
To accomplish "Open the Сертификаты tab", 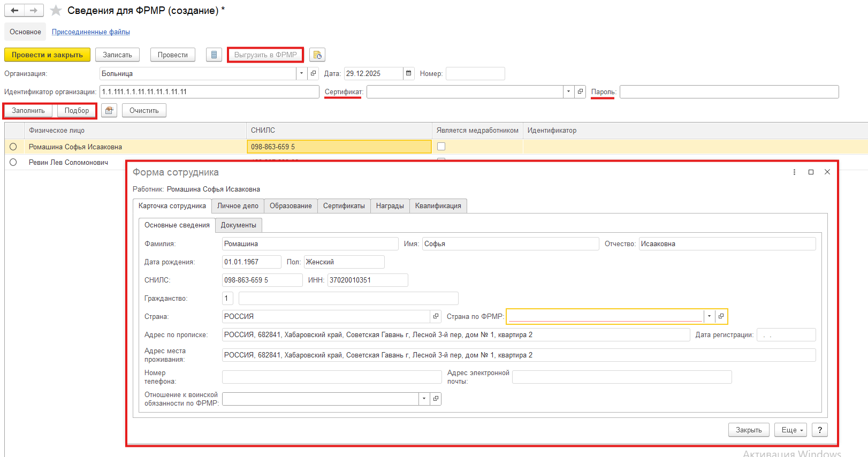I will 344,206.
